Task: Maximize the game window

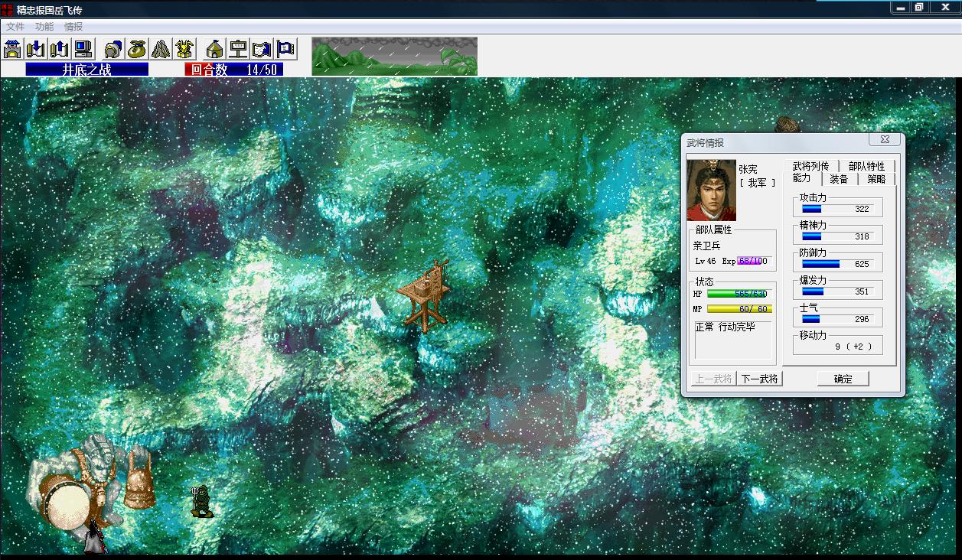Action: point(919,8)
